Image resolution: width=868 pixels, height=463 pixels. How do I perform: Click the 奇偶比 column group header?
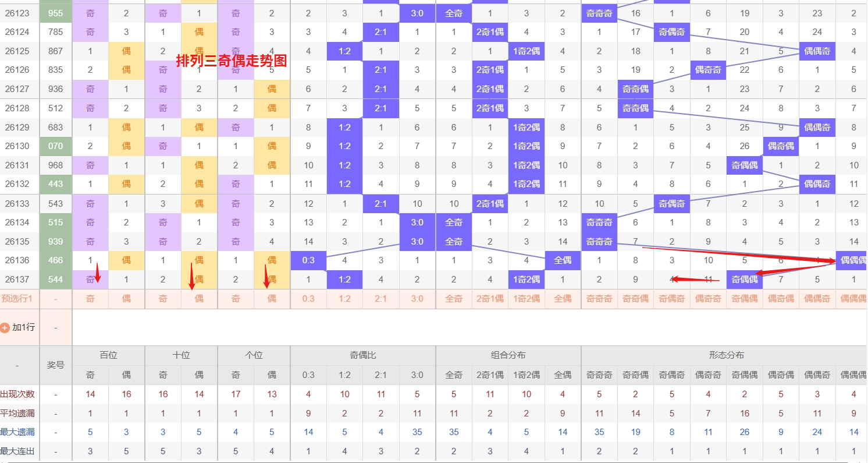point(363,355)
